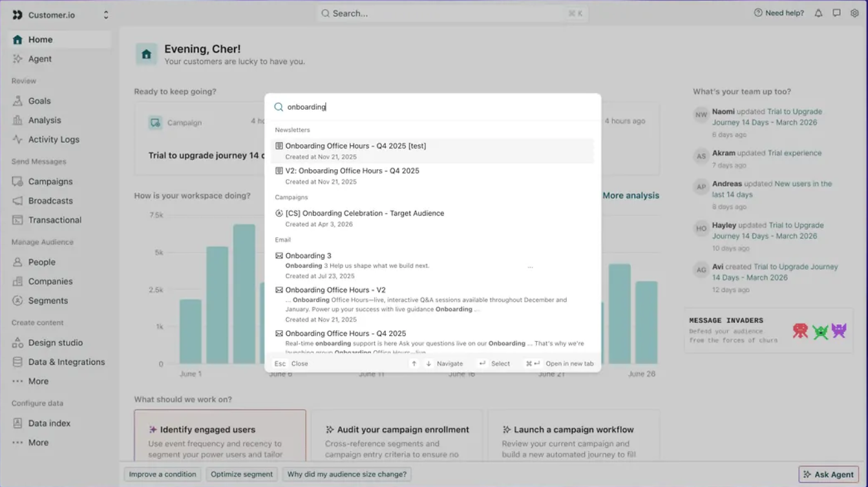868x487 pixels.
Task: Open Trial to Upgrade Journey link by Hayley
Action: (767, 231)
